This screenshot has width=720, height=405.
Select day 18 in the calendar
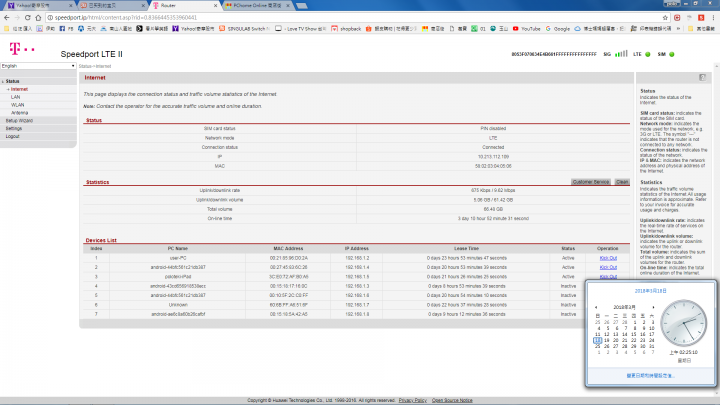(597, 340)
